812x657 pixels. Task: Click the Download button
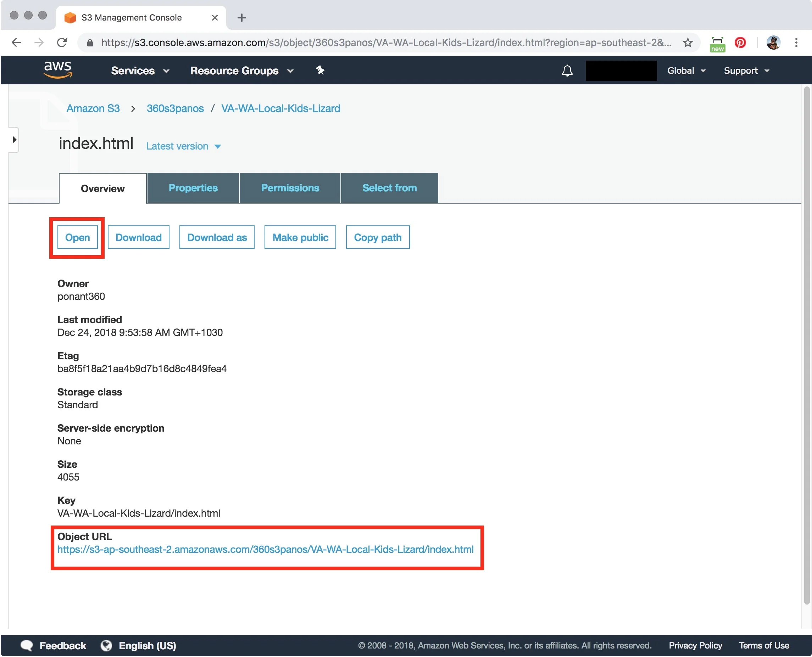click(139, 237)
